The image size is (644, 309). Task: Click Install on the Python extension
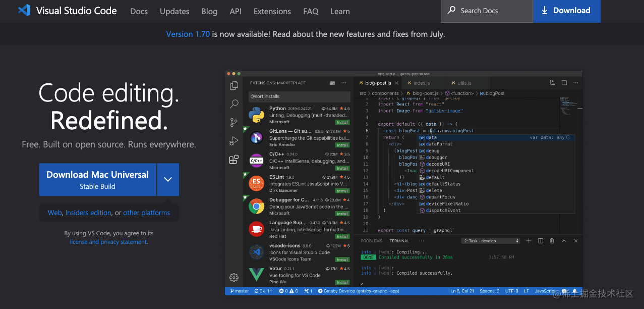[x=343, y=122]
